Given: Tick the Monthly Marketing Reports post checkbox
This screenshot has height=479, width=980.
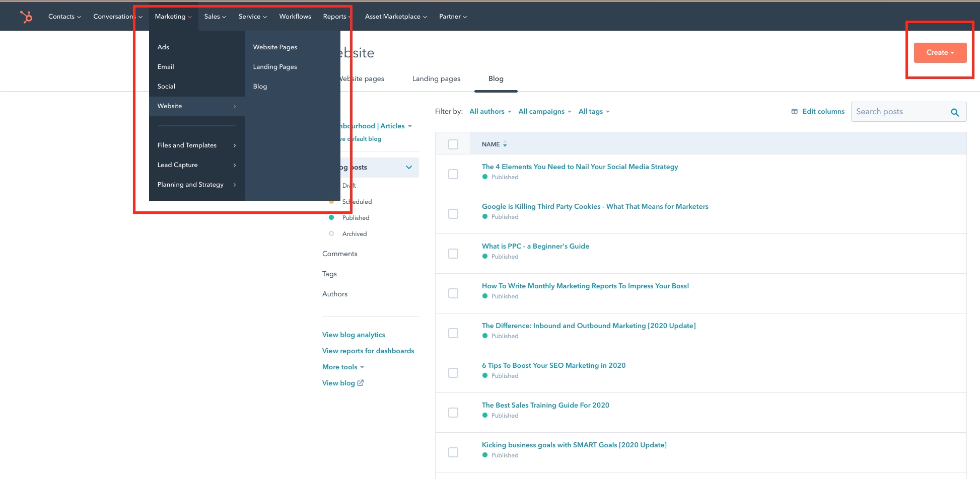Looking at the screenshot, I should pos(453,293).
